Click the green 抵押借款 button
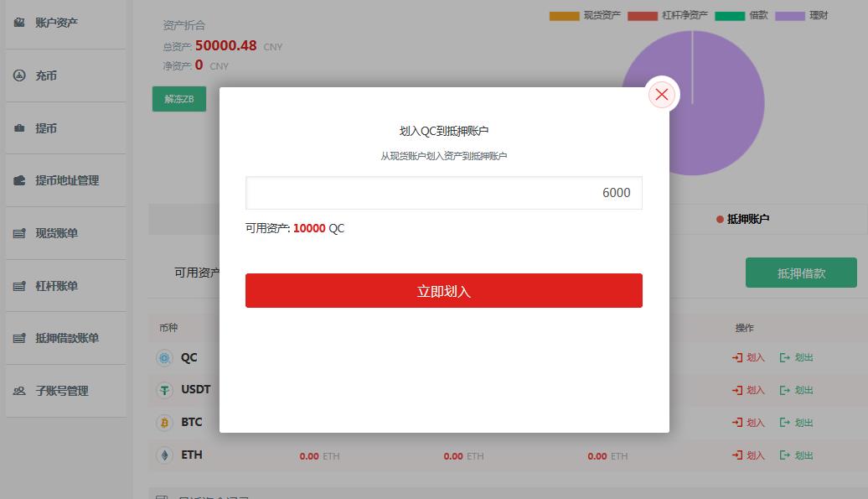The image size is (868, 499). [x=801, y=273]
